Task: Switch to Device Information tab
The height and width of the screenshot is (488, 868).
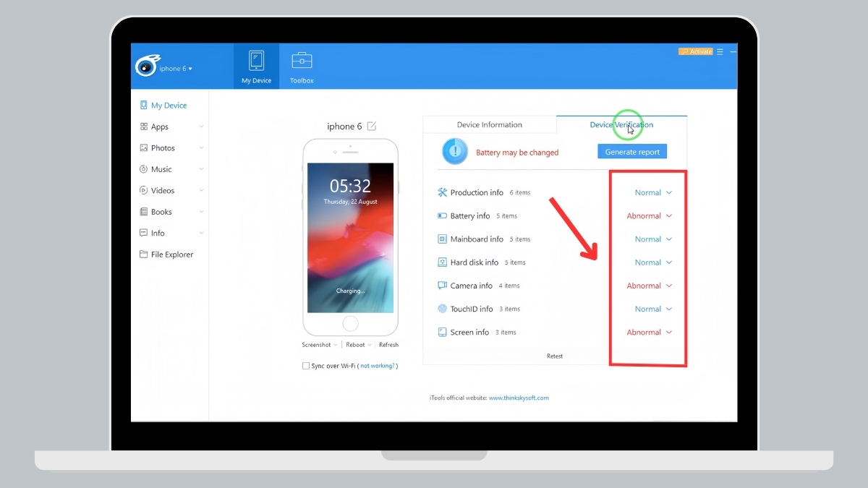Action: coord(490,124)
